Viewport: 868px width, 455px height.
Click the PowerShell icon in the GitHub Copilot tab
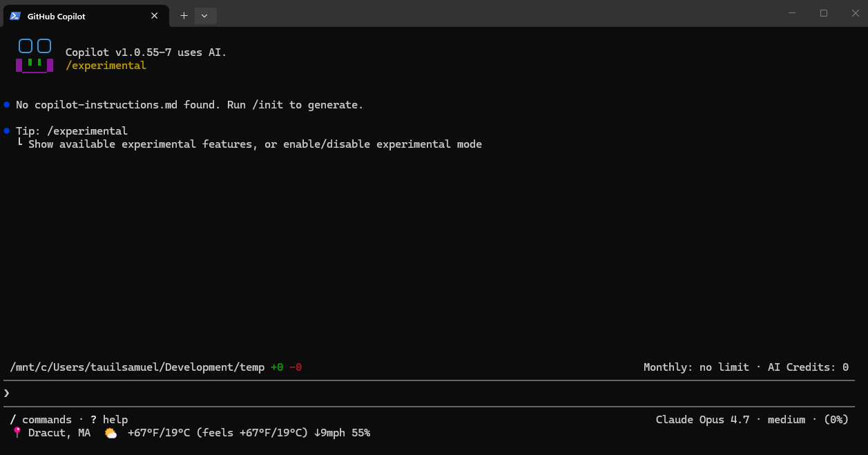15,16
